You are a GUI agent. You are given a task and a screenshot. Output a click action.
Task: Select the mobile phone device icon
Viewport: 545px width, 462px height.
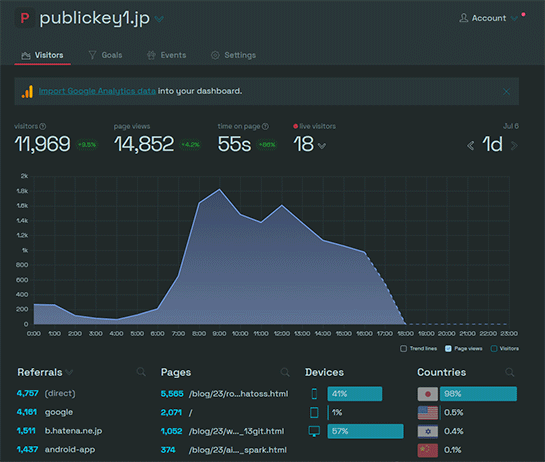click(314, 394)
